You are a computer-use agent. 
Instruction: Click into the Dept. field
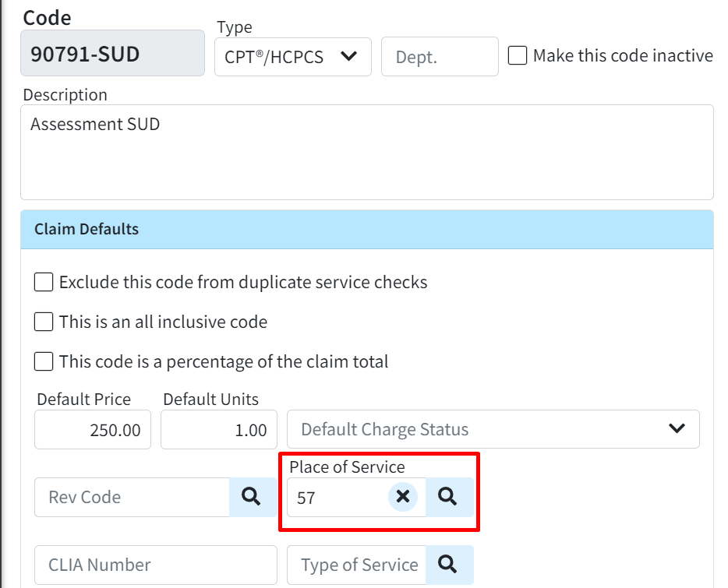tap(440, 56)
